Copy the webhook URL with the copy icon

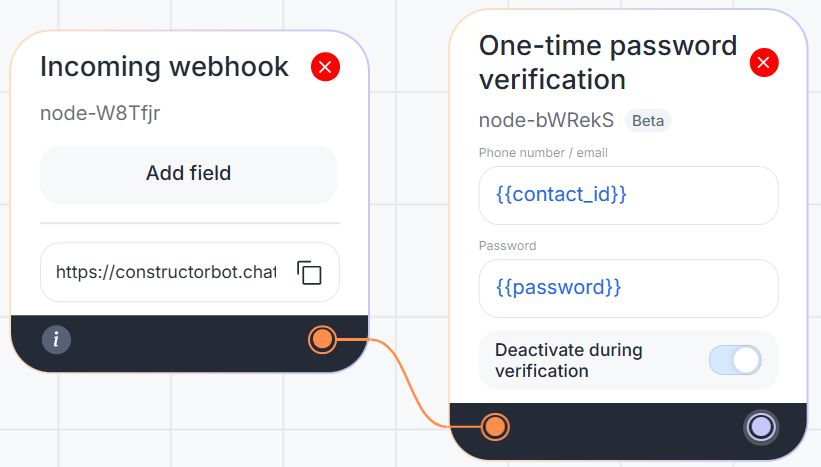click(309, 272)
